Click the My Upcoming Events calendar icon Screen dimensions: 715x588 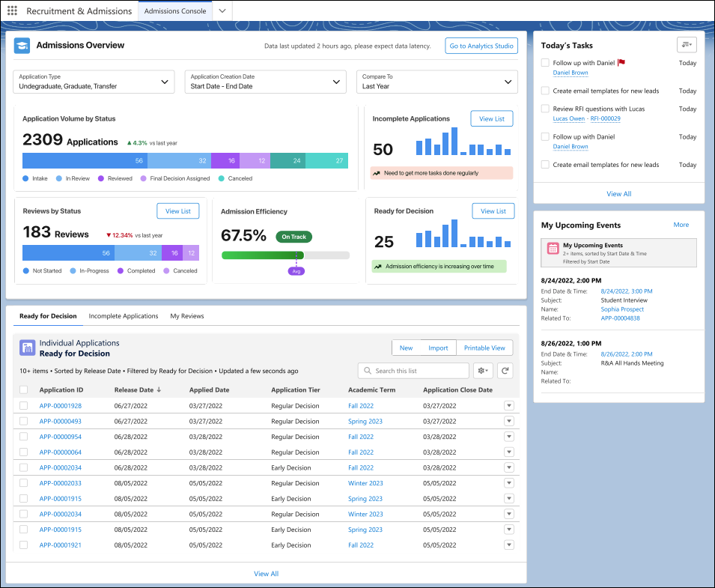(553, 249)
